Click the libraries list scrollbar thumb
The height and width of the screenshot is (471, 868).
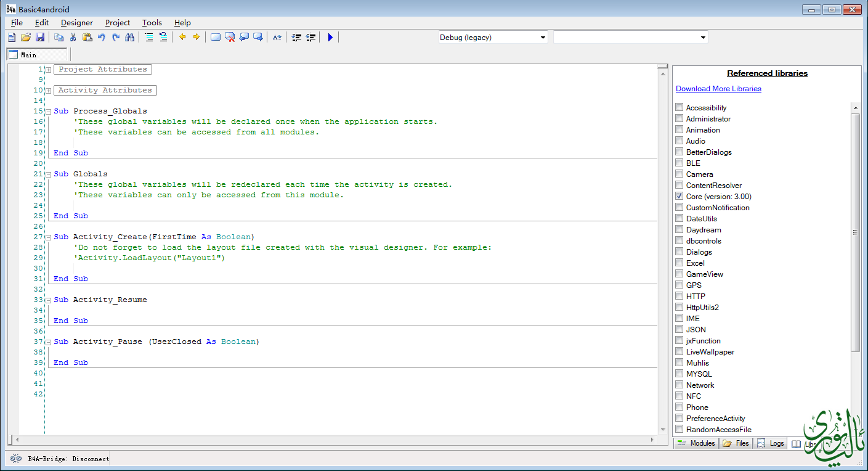855,232
